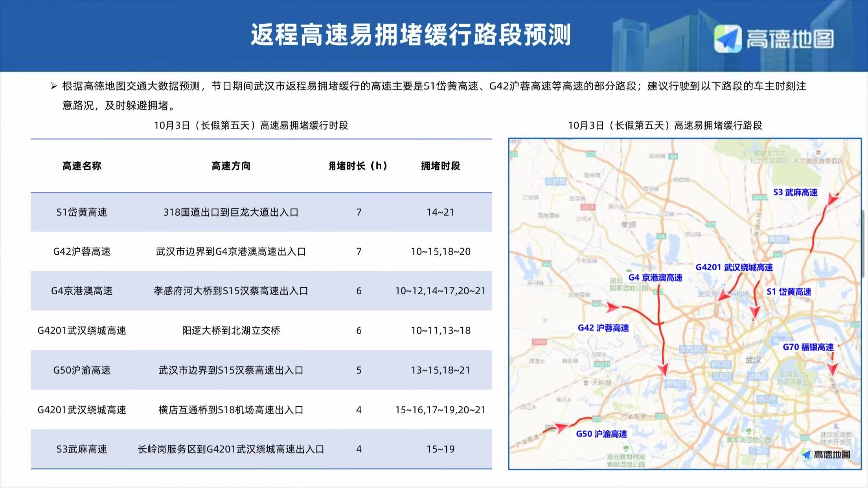Viewport: 868px width, 488px height.
Task: Click the S3 武麻高速 map label
Action: tap(795, 192)
